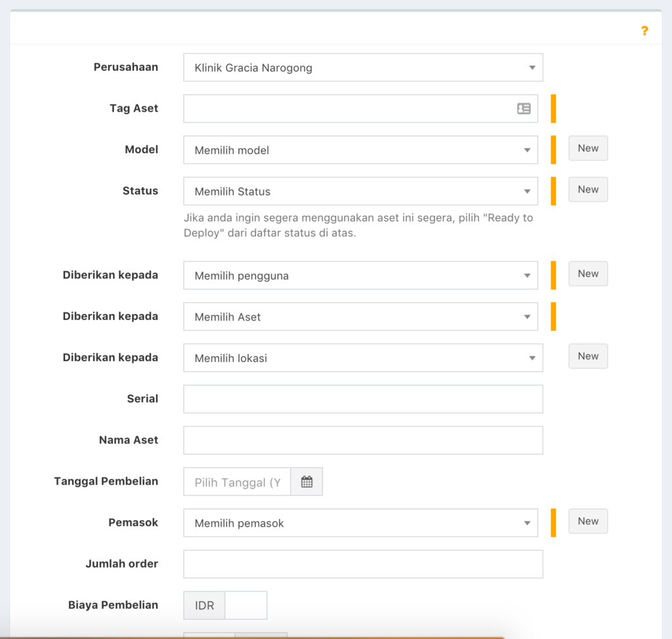Expand the Memilih lokasi dropdown
Viewport: 672px width, 639px height.
[x=362, y=359]
